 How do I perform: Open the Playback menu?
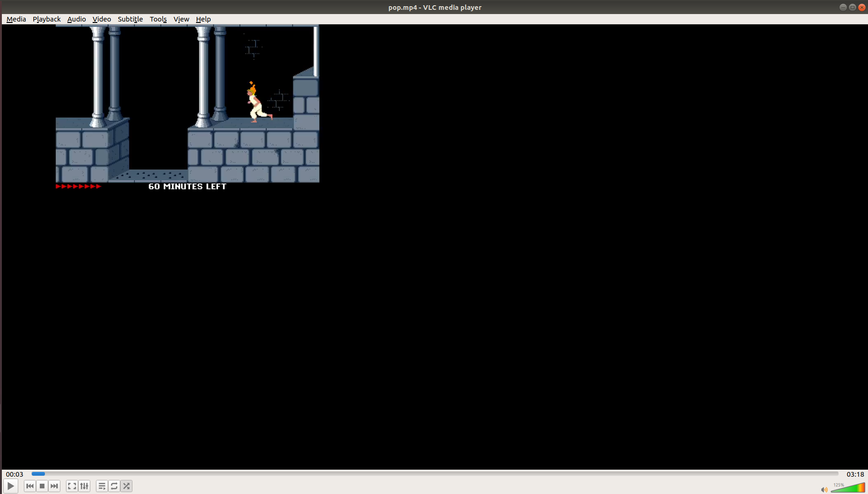pyautogui.click(x=47, y=19)
